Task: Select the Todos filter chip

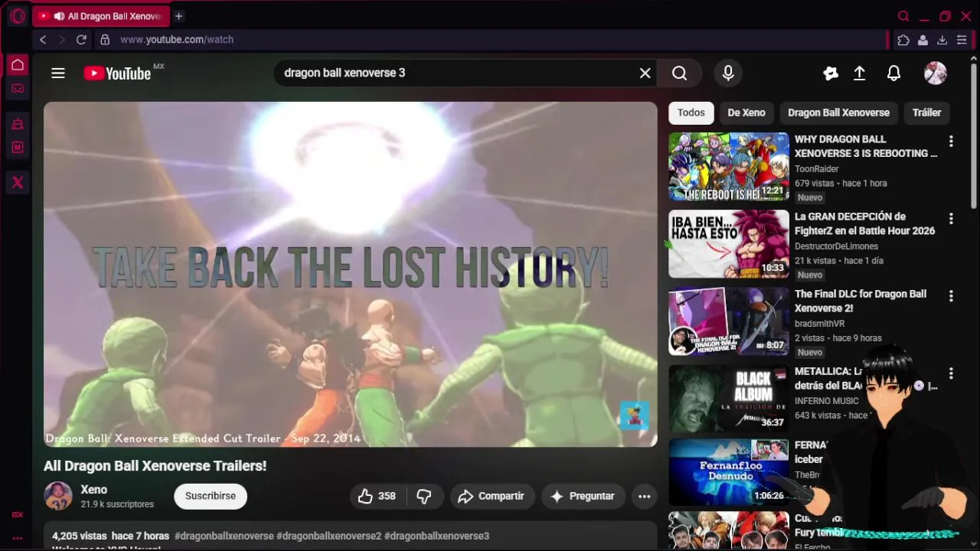Action: point(691,112)
